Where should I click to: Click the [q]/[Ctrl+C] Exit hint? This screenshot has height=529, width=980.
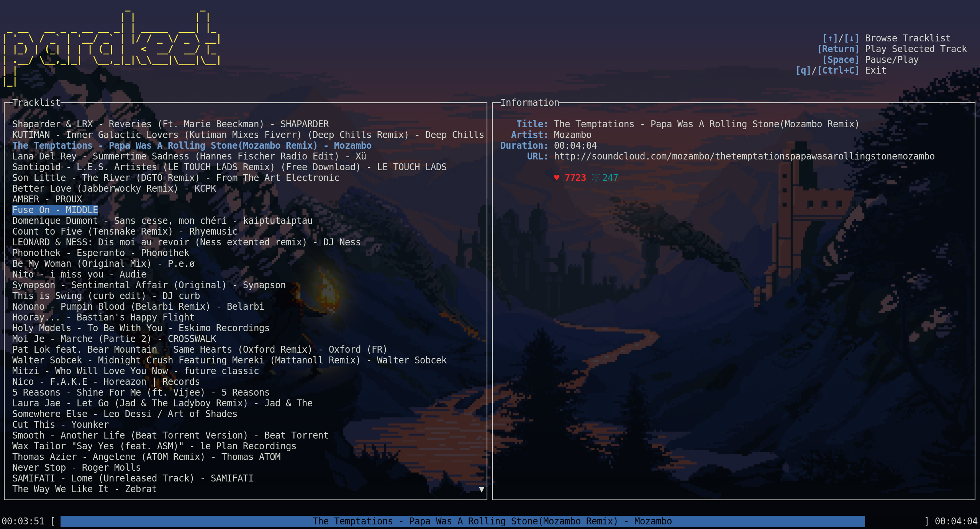pyautogui.click(x=841, y=71)
